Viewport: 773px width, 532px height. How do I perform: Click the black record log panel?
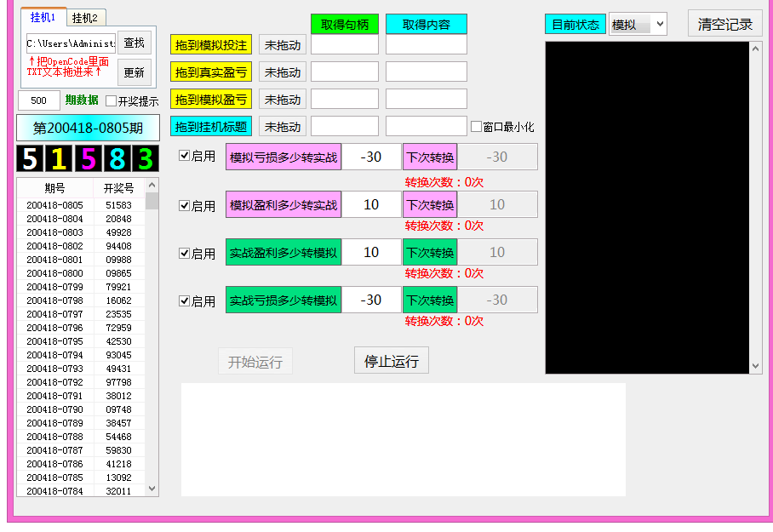[x=647, y=208]
